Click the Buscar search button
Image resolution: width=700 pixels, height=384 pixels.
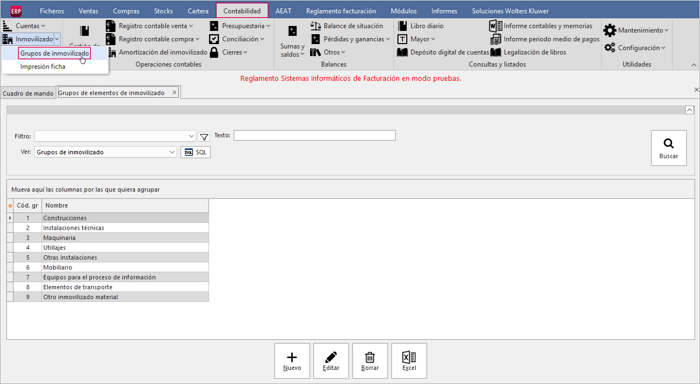tap(668, 148)
